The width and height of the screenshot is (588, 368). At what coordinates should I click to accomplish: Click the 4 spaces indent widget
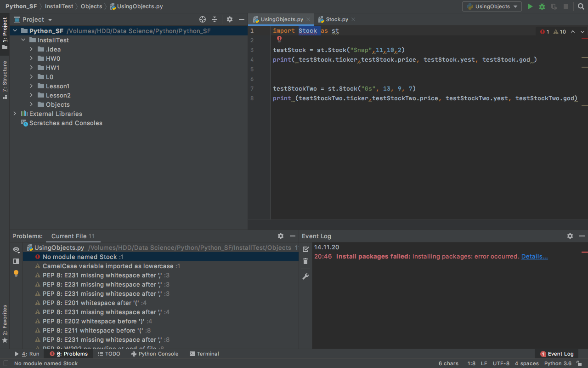tap(527, 363)
